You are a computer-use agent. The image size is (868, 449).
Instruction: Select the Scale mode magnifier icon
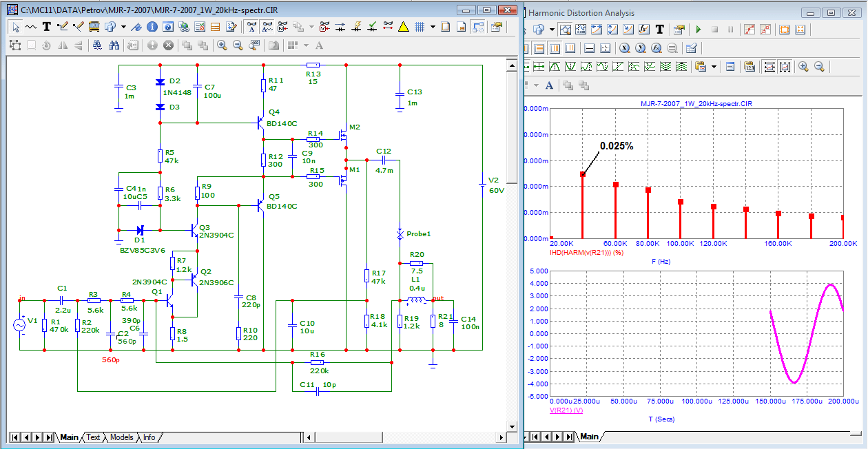coord(565,30)
